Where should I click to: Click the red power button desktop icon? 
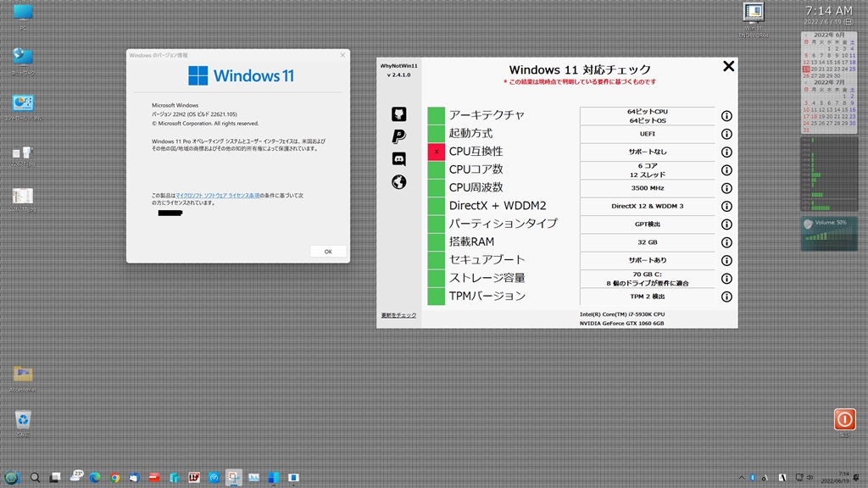coord(845,419)
